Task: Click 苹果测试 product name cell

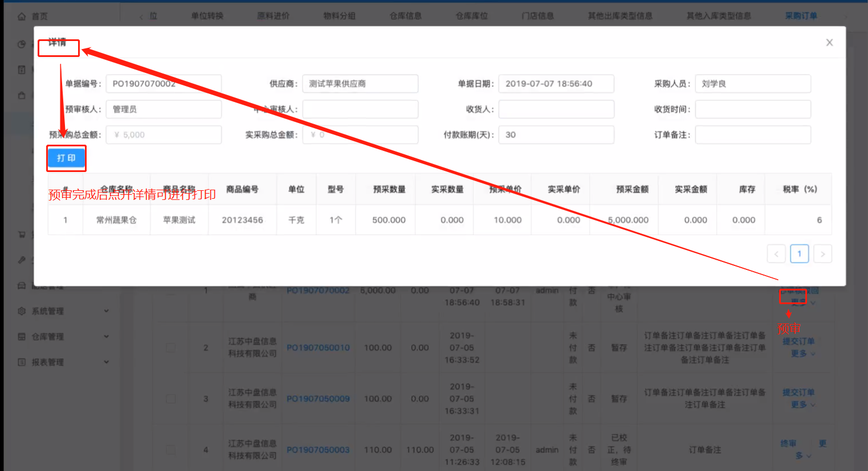Action: click(x=179, y=220)
